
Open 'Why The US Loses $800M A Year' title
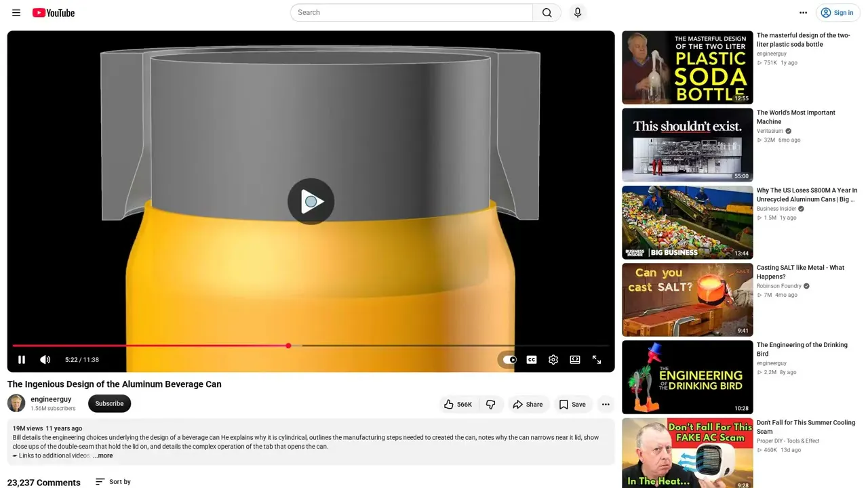[807, 195]
